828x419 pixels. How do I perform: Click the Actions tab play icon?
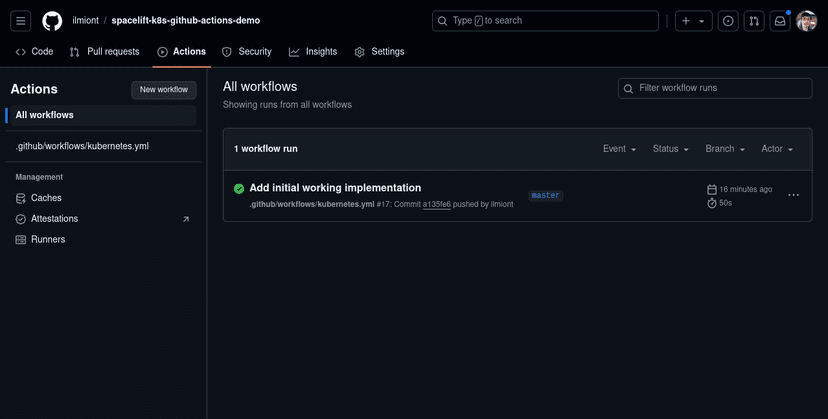click(163, 52)
